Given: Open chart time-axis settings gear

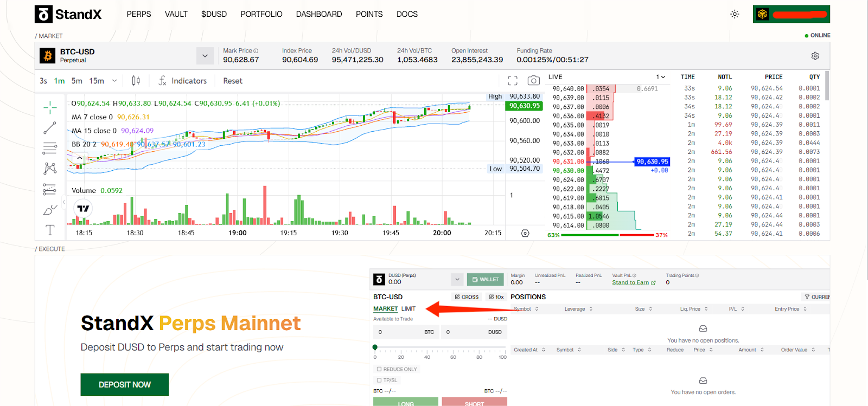Looking at the screenshot, I should [525, 233].
